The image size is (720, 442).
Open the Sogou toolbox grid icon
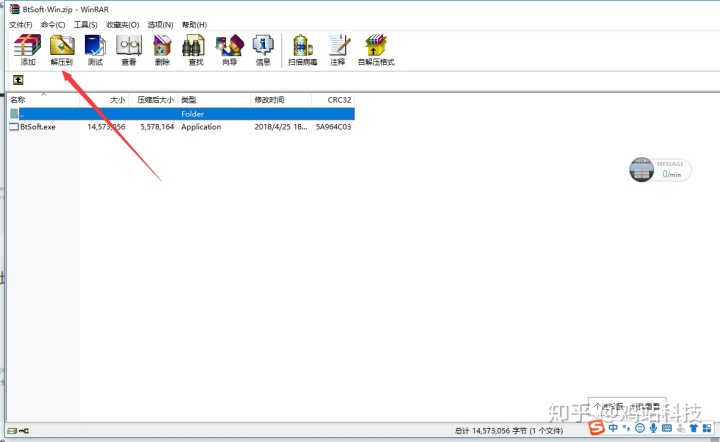click(x=707, y=428)
